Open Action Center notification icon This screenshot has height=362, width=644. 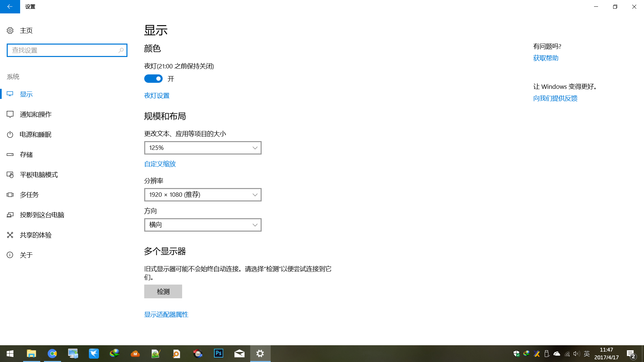(631, 354)
